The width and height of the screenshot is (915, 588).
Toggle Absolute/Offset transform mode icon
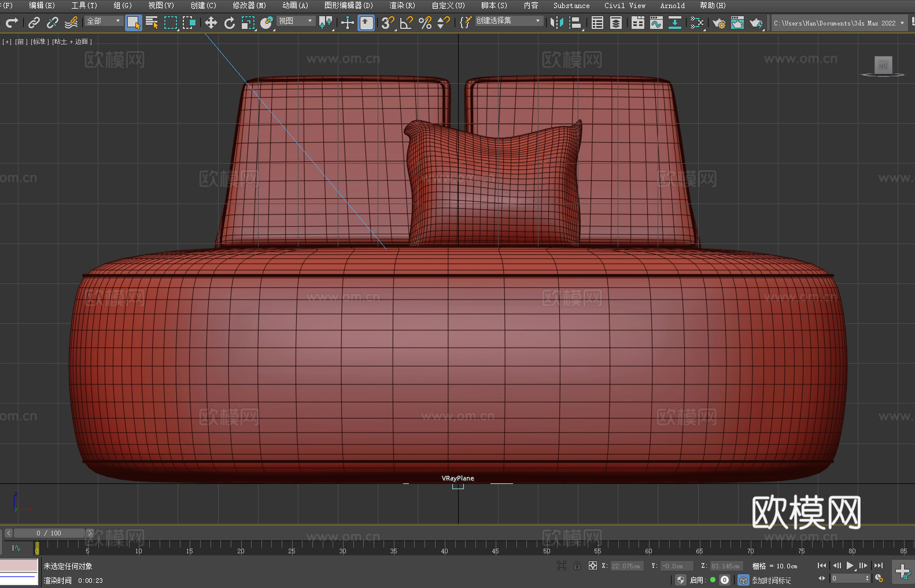tap(593, 565)
